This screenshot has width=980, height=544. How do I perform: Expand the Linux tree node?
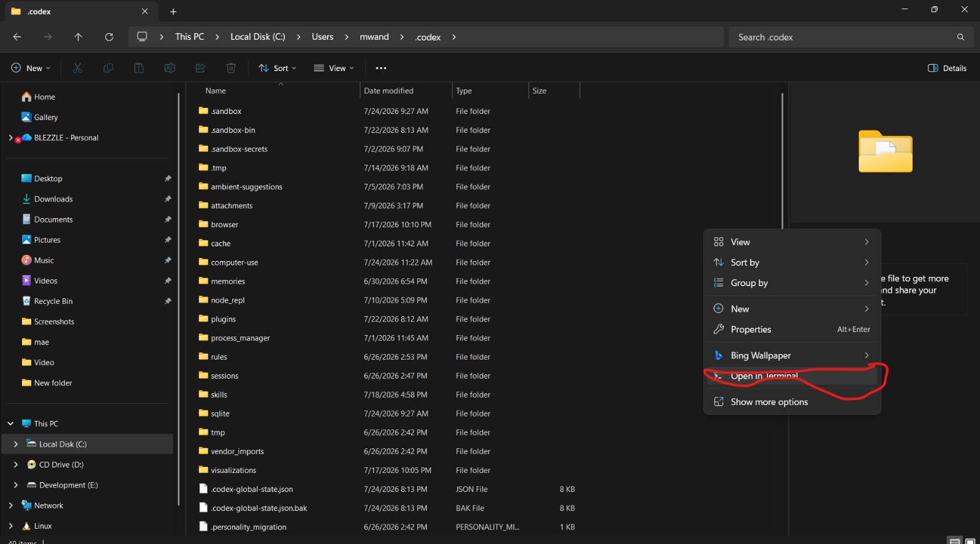(x=10, y=526)
